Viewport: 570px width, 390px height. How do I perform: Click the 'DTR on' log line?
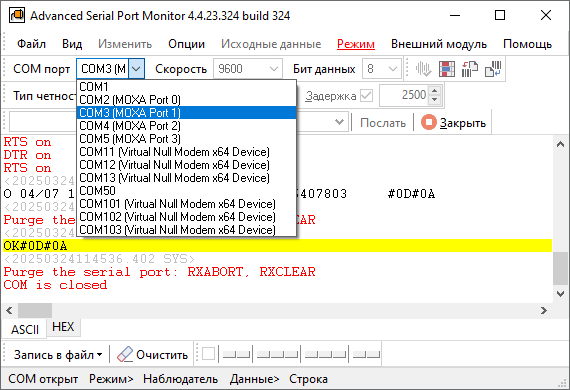pyautogui.click(x=27, y=155)
